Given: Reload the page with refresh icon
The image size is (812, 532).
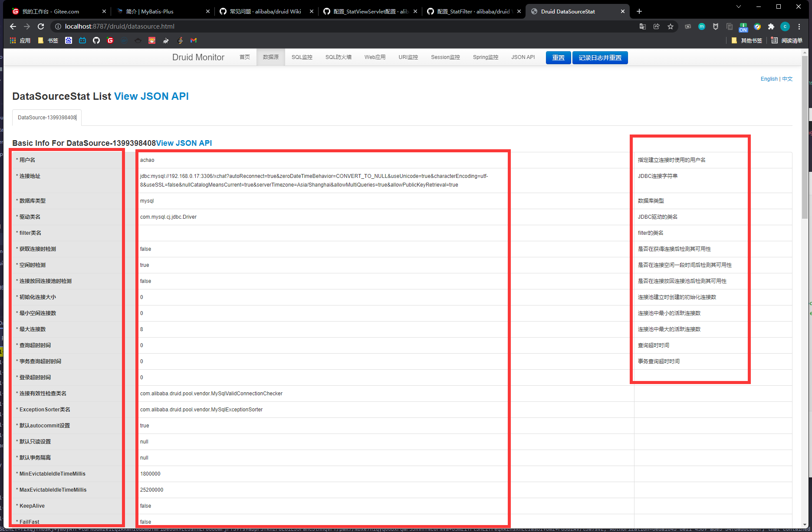Looking at the screenshot, I should point(41,26).
